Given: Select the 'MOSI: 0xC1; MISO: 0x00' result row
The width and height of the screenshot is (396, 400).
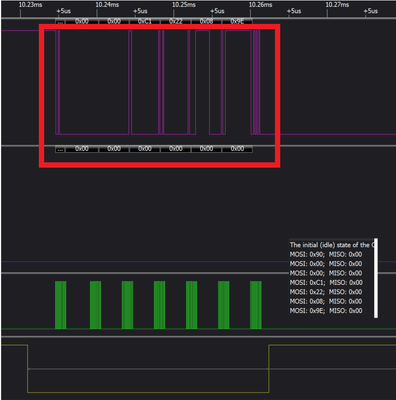Looking at the screenshot, I should click(326, 283).
